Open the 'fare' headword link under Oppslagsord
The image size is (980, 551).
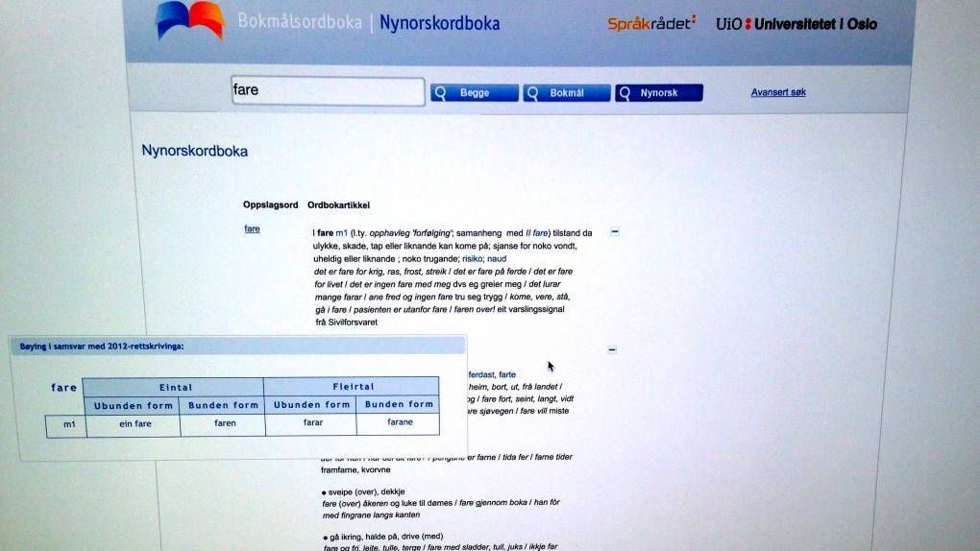pos(252,229)
